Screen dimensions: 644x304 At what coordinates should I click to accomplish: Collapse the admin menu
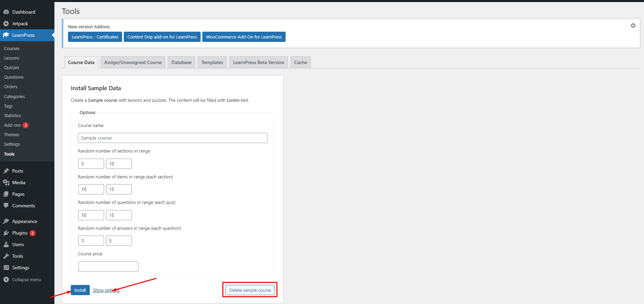click(22, 279)
